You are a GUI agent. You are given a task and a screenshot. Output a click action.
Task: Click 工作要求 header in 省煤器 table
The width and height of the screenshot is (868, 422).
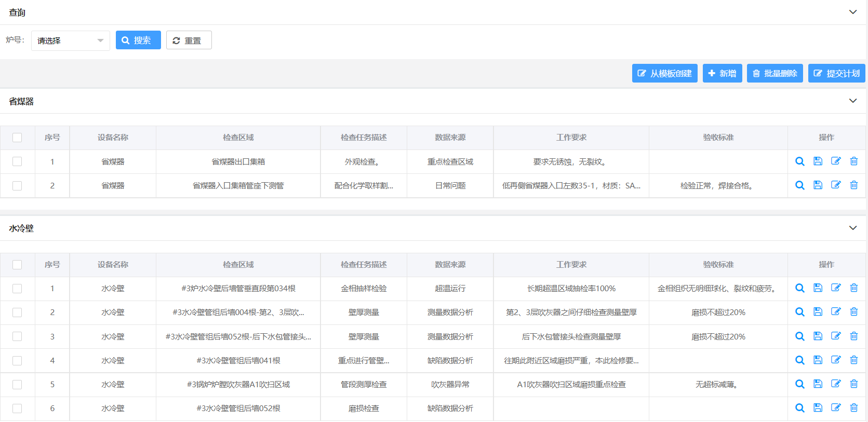click(571, 138)
